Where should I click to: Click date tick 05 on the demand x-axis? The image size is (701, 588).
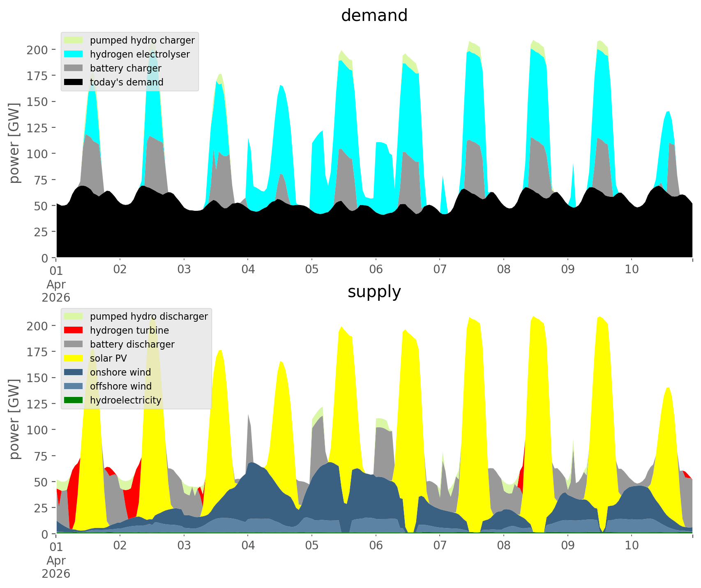point(312,270)
